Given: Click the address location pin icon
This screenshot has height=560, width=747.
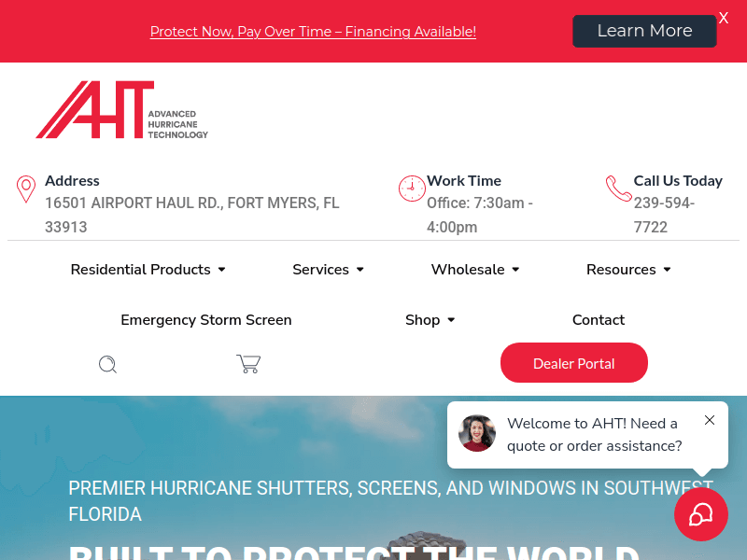Looking at the screenshot, I should point(26,189).
